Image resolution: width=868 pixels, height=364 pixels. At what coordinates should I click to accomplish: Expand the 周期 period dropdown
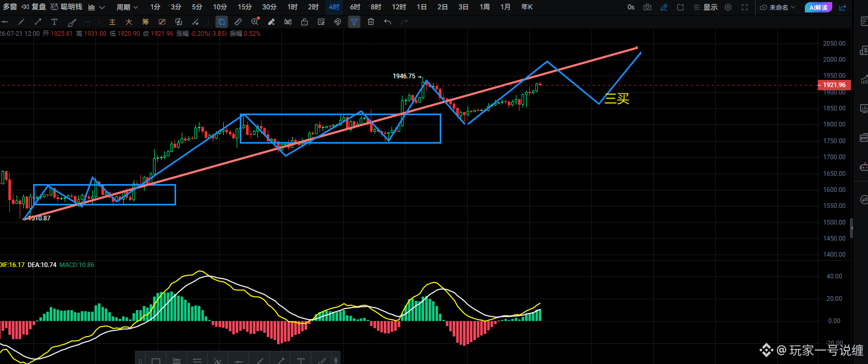[127, 7]
